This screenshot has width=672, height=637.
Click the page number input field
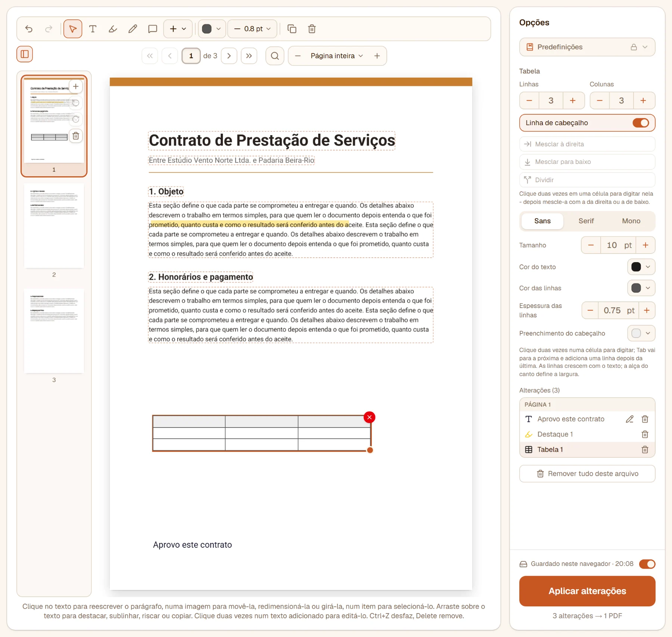(x=191, y=56)
